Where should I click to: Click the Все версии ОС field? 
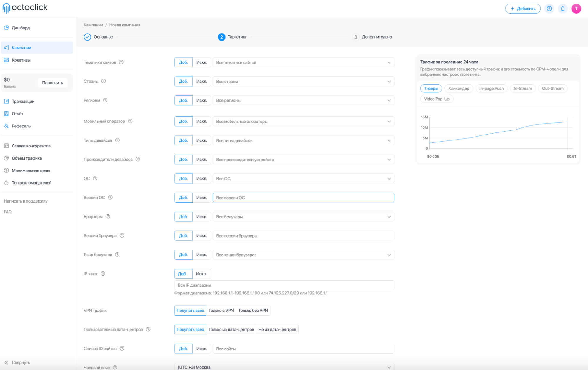tap(303, 198)
